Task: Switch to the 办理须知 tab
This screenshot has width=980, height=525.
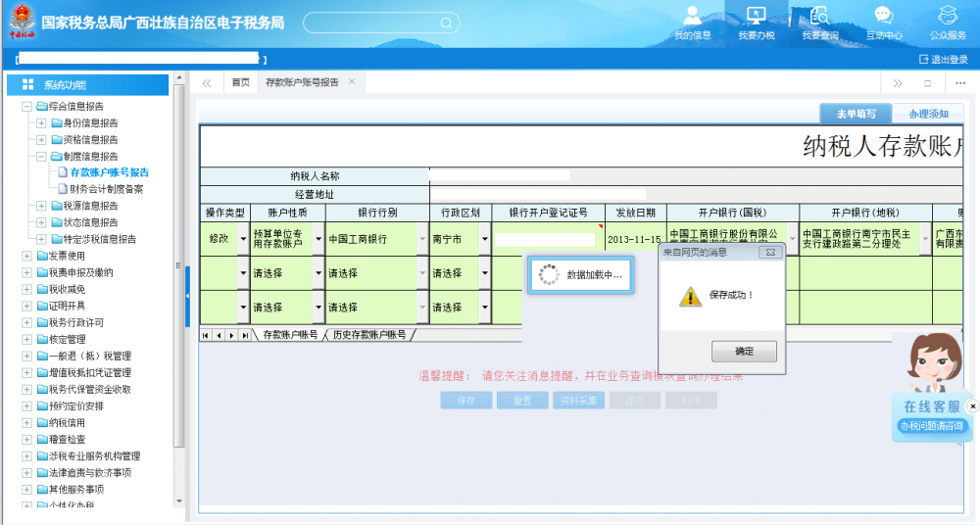Action: (x=927, y=114)
